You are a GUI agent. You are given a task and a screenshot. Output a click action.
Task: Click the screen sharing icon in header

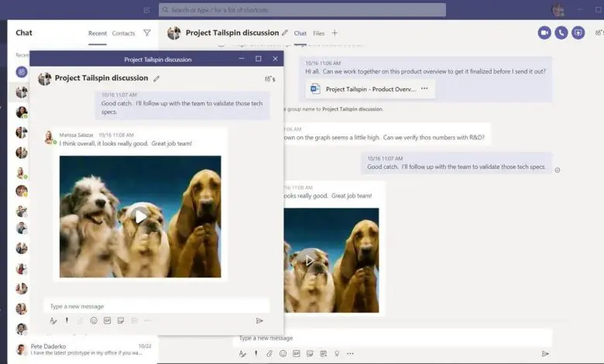pyautogui.click(x=578, y=33)
